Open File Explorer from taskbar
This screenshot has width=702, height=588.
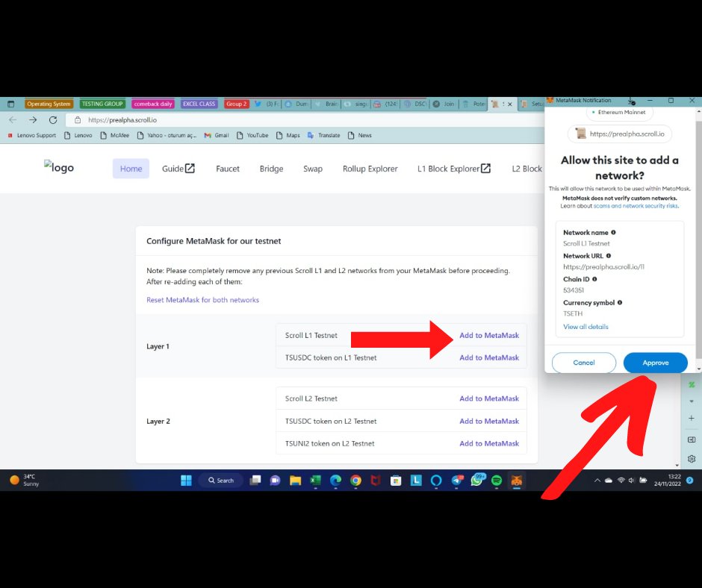click(295, 481)
